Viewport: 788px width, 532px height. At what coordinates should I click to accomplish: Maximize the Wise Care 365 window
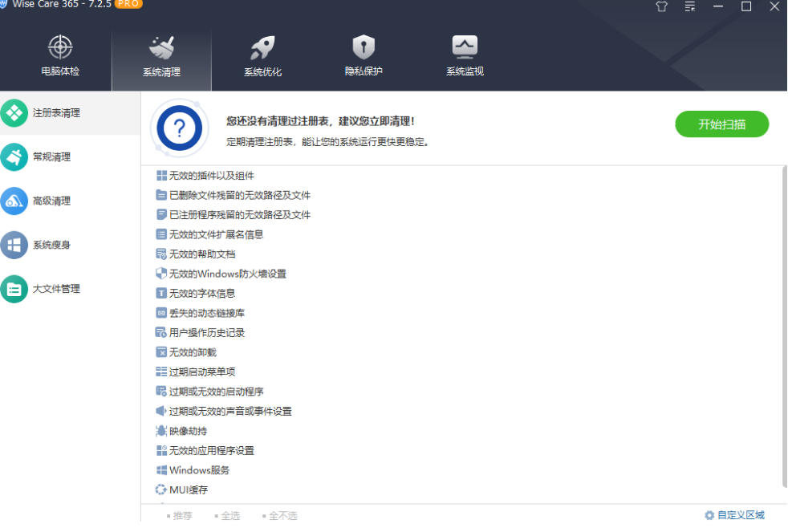[746, 6]
